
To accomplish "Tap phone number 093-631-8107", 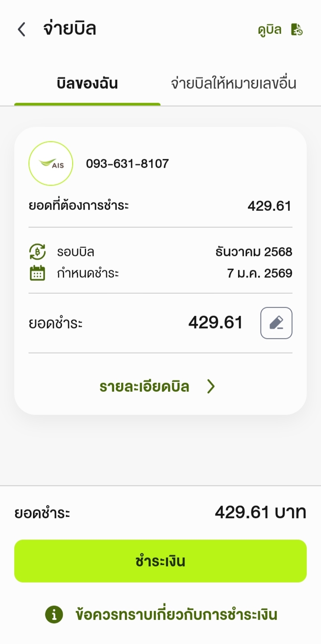I will click(x=128, y=164).
